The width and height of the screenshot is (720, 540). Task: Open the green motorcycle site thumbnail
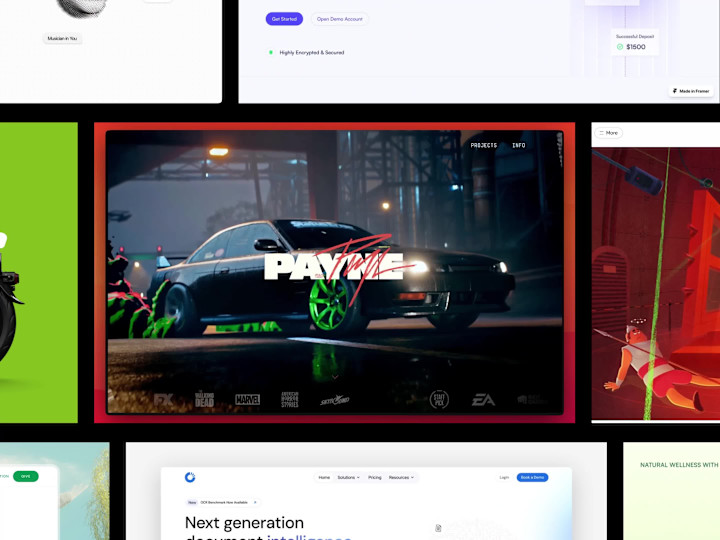39,272
